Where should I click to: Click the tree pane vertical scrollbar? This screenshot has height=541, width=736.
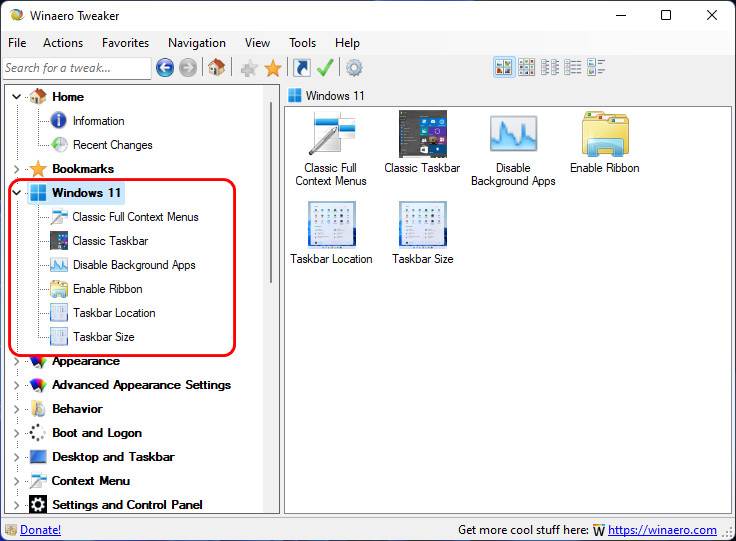click(x=271, y=191)
